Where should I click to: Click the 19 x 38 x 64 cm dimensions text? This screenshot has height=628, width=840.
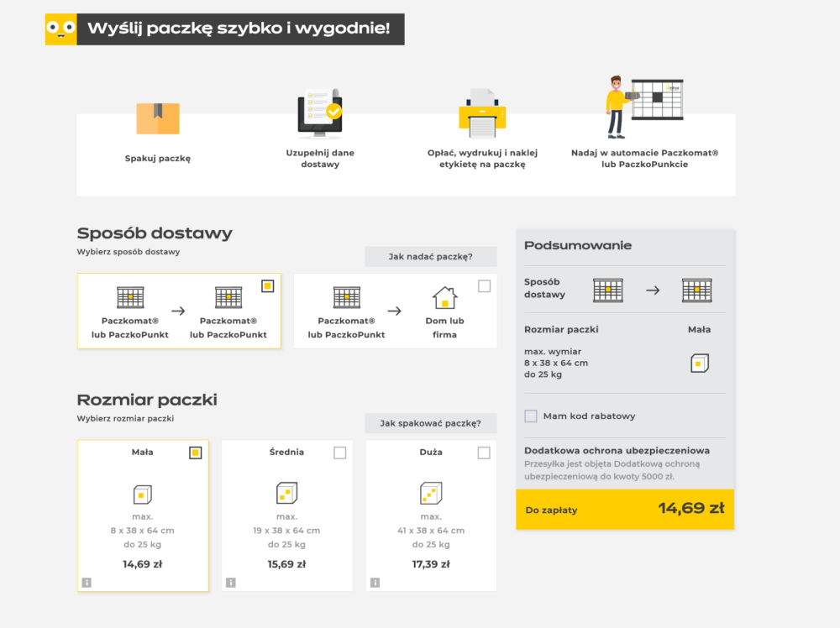click(x=286, y=531)
